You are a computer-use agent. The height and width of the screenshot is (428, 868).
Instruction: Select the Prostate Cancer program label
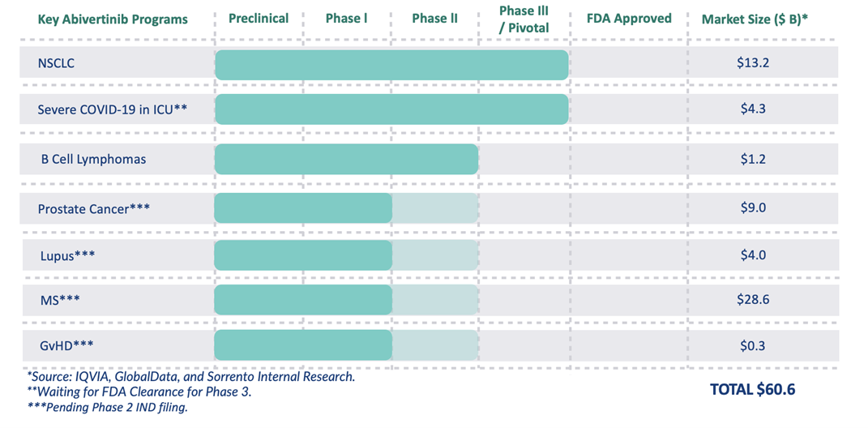[x=93, y=209]
